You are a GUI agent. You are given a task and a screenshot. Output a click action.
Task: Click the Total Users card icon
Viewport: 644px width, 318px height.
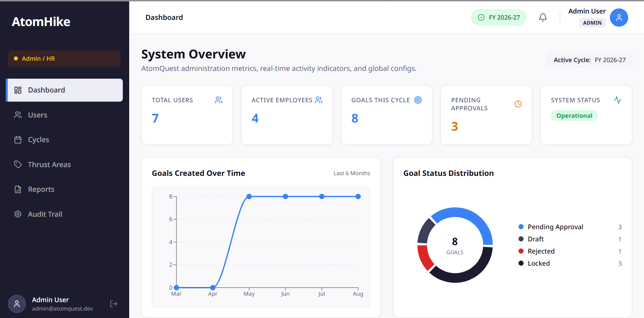tap(219, 100)
